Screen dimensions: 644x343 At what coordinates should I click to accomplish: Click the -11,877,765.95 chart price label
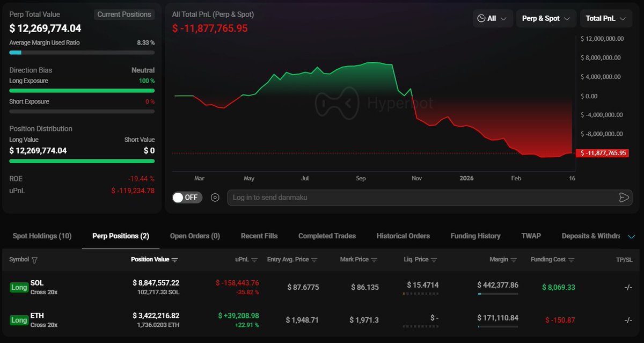click(602, 153)
